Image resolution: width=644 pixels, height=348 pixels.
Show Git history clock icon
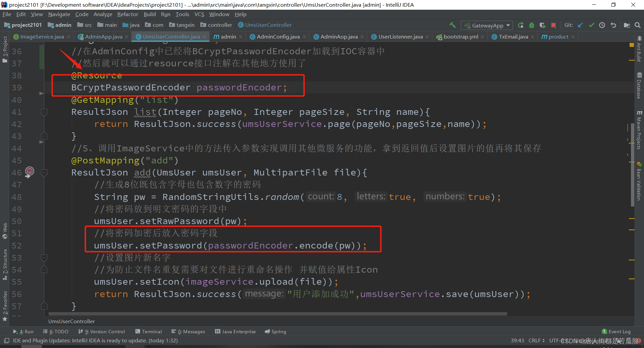click(x=602, y=25)
